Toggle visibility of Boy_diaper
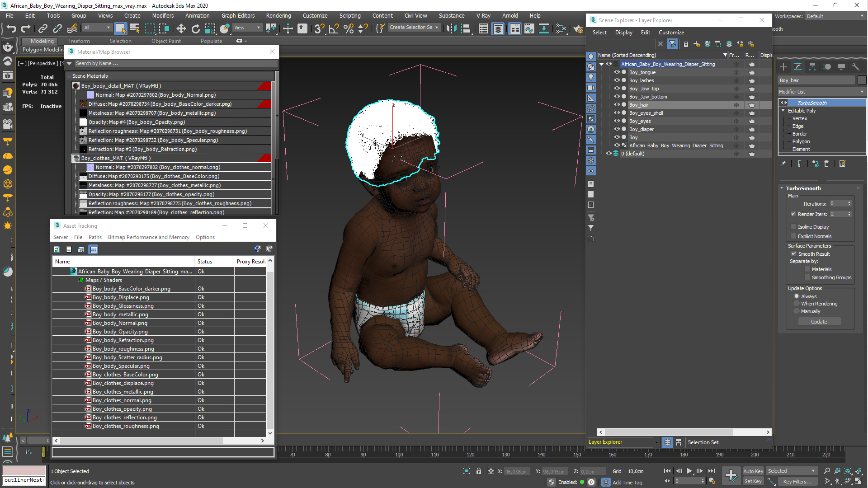 coord(616,129)
